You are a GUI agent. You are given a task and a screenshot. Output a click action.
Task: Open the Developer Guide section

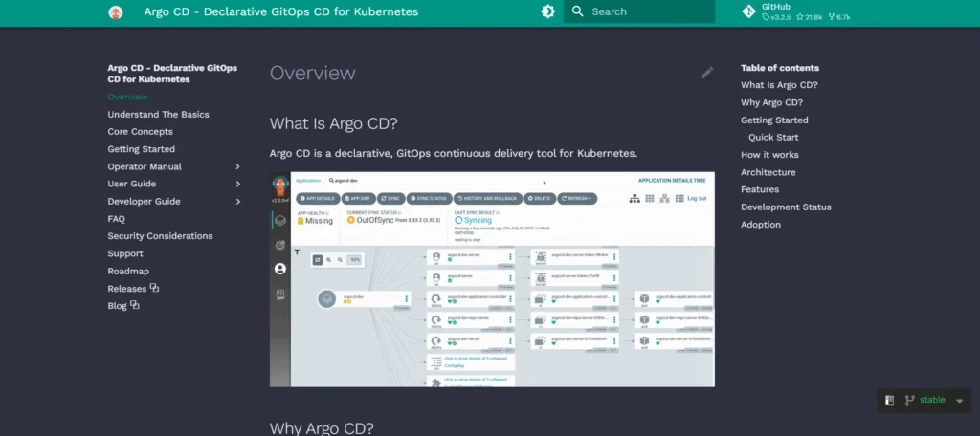tap(144, 201)
